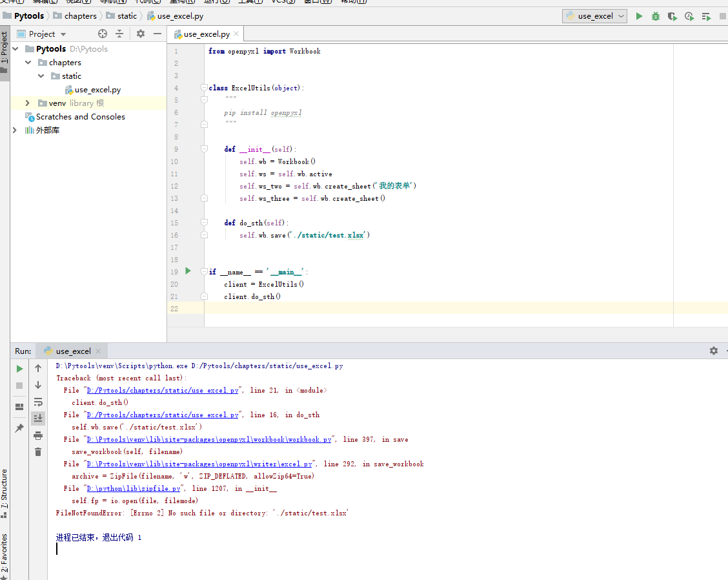Toggle pin tab in the Run panel
This screenshot has width=728, height=580.
(19, 428)
